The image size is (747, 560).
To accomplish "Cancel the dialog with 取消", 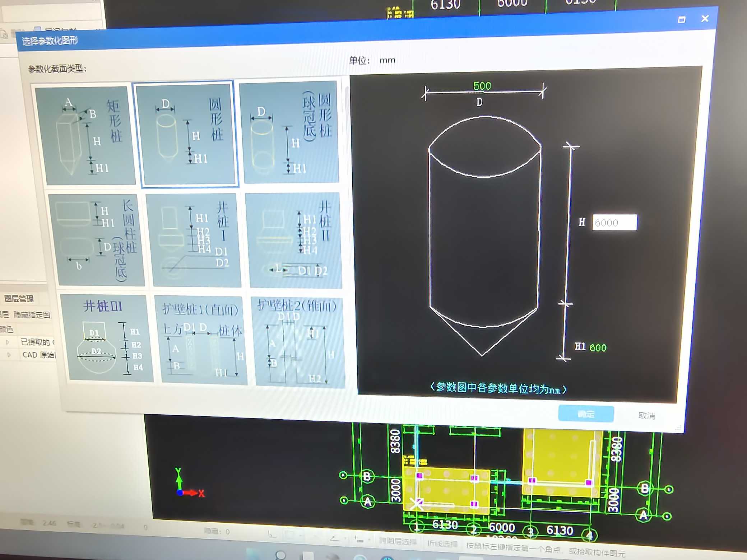I will click(647, 416).
